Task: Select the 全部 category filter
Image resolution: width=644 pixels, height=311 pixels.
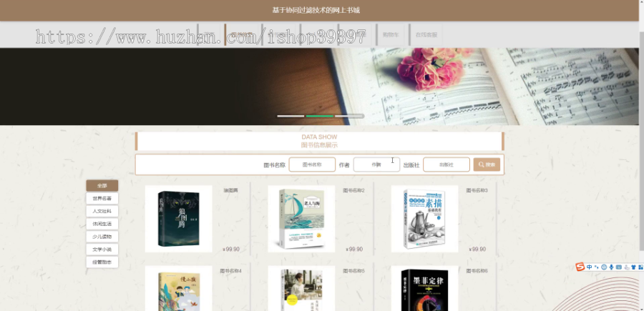Action: click(x=102, y=186)
